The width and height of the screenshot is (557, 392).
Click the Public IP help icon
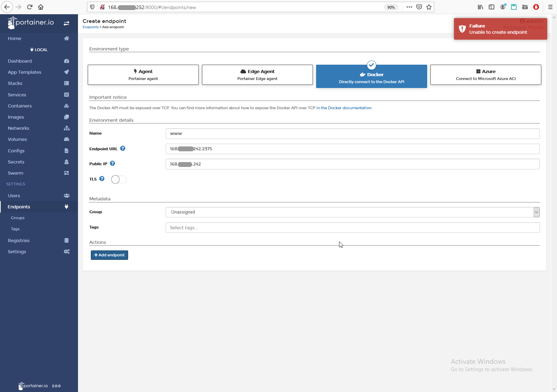pos(112,163)
